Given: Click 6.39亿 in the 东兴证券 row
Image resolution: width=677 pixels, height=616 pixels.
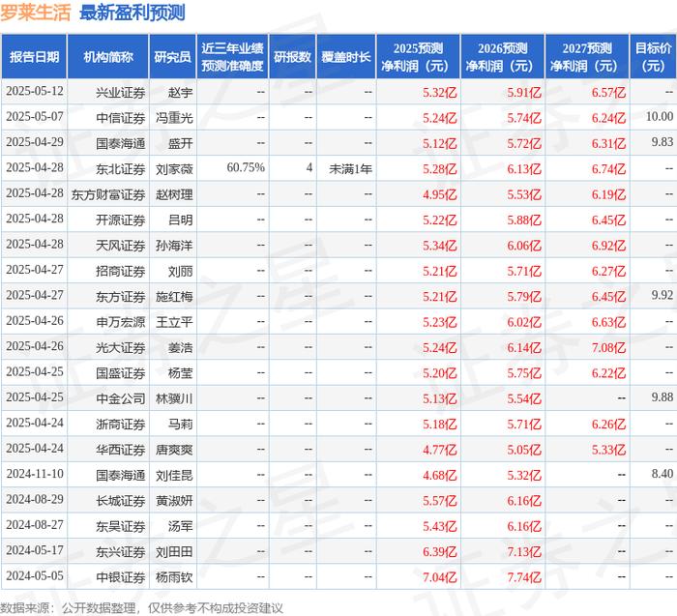Looking at the screenshot, I should [439, 551].
